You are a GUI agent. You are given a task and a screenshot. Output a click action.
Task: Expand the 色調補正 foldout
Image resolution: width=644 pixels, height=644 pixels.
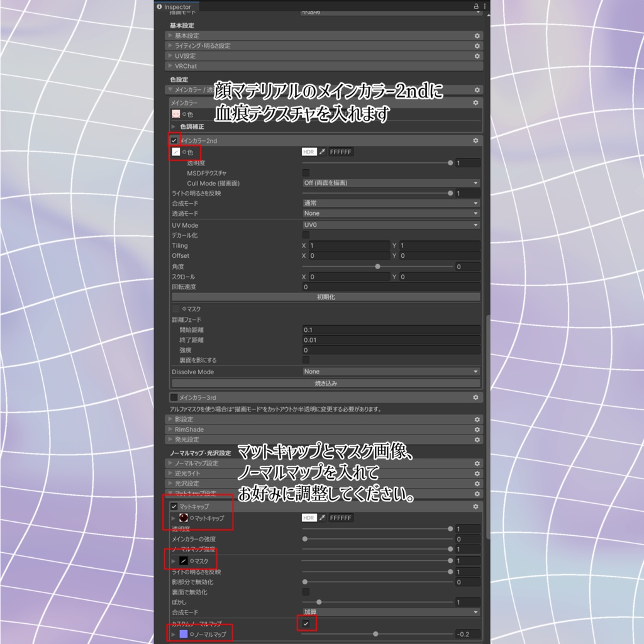[x=174, y=126]
